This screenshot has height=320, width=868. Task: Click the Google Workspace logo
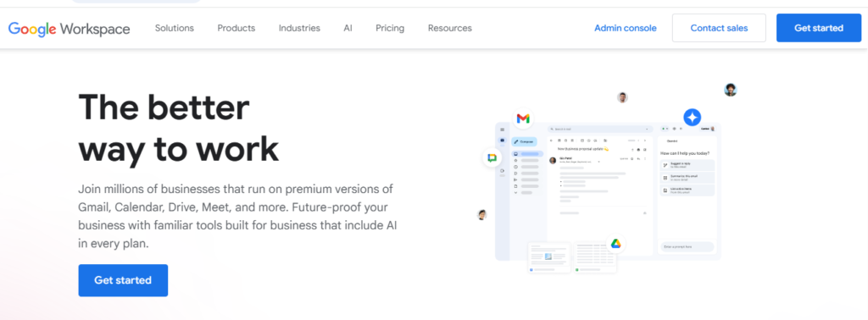point(70,28)
